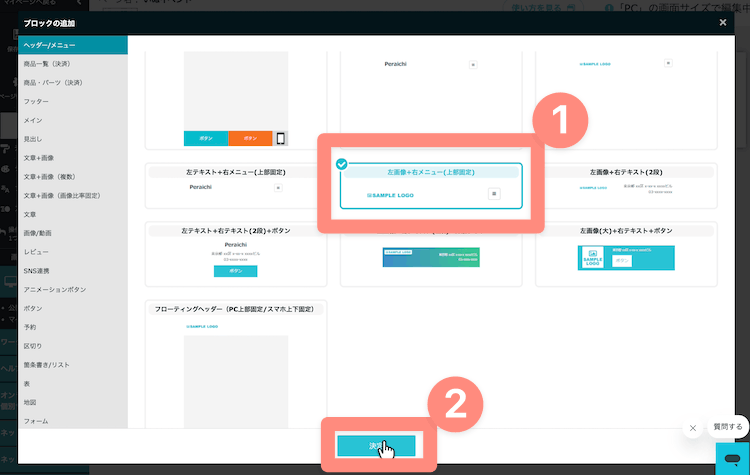Image resolution: width=750 pixels, height=475 pixels.
Task: Open レビュー category
Action: pos(73,252)
